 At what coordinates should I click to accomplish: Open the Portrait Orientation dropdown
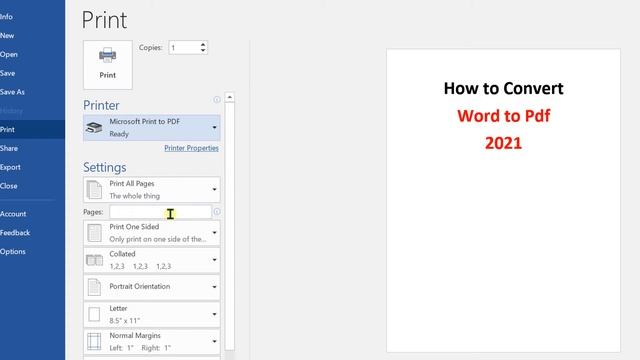(151, 287)
